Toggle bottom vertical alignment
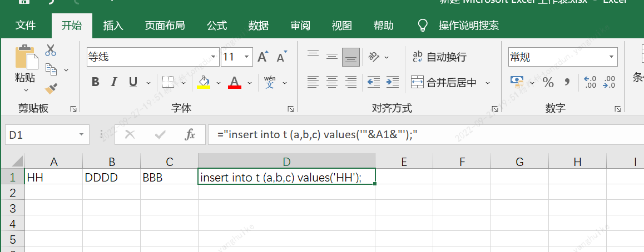This screenshot has height=252, width=644. pyautogui.click(x=351, y=57)
